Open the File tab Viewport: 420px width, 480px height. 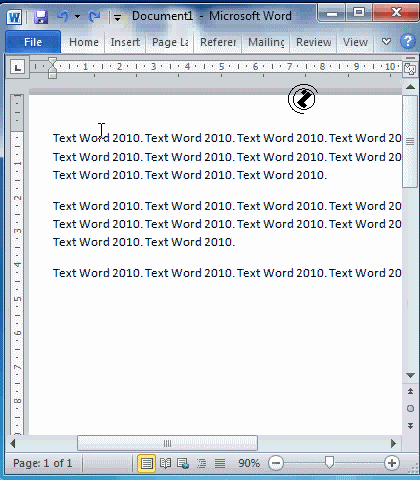pyautogui.click(x=33, y=42)
